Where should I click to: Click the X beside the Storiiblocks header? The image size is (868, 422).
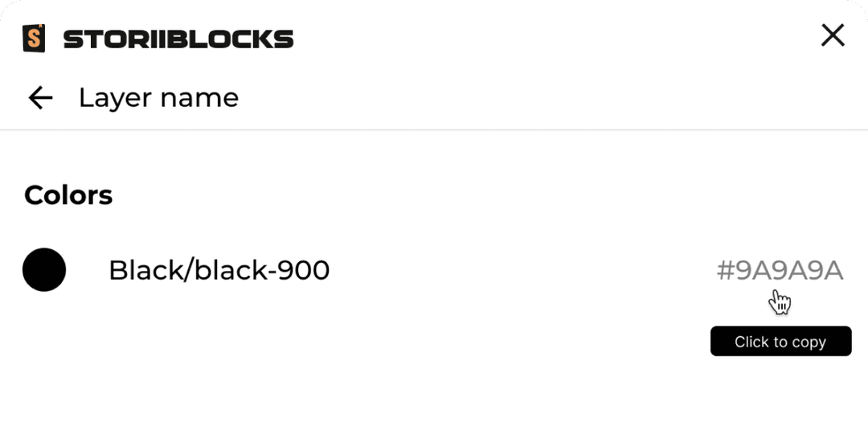pos(833,35)
